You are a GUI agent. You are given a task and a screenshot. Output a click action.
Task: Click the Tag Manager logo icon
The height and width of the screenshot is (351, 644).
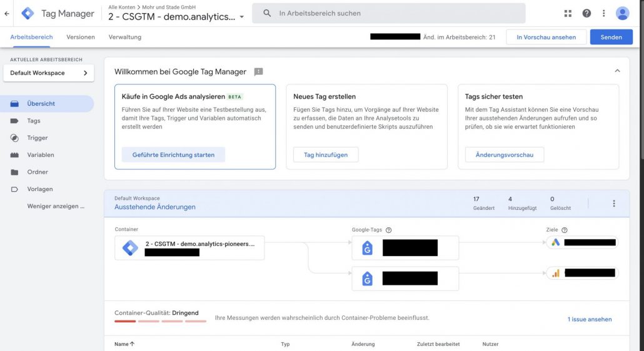[x=28, y=14]
